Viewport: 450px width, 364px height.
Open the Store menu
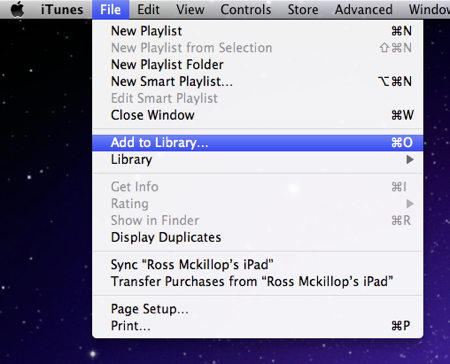click(303, 9)
